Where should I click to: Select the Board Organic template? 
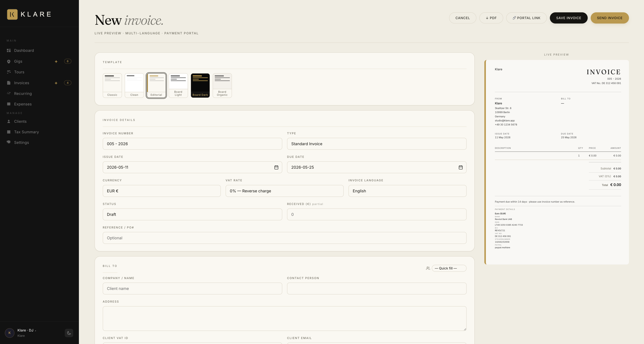[222, 86]
